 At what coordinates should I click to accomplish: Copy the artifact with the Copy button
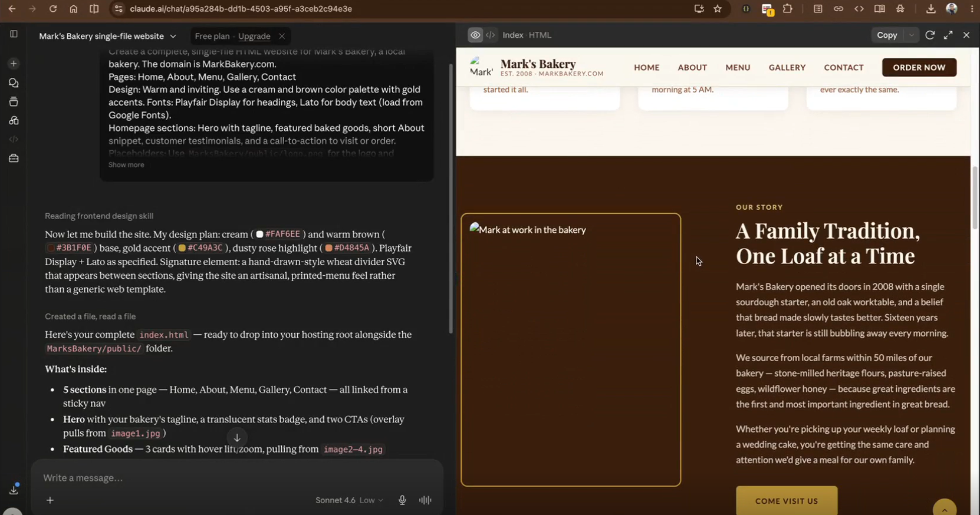click(x=887, y=35)
